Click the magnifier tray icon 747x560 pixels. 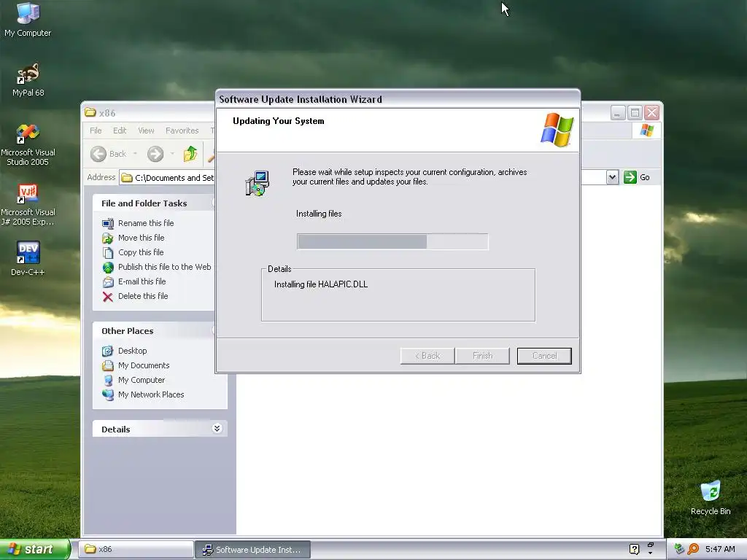click(693, 549)
